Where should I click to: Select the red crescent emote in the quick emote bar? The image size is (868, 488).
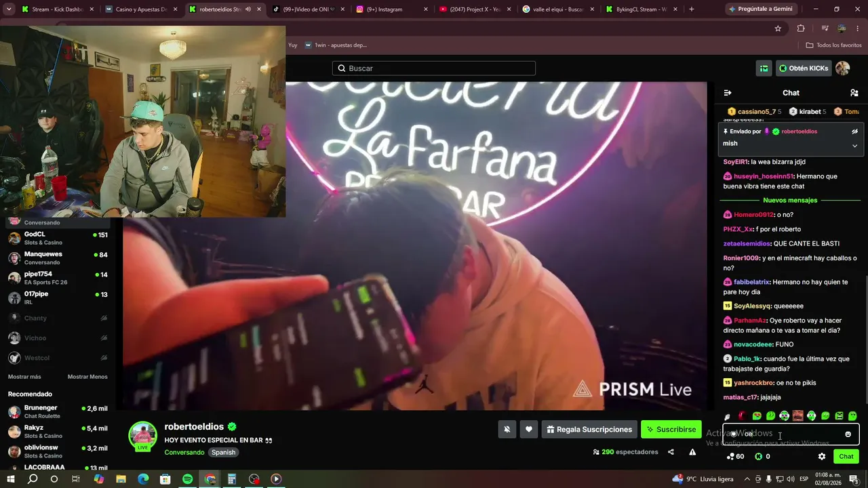point(742,415)
